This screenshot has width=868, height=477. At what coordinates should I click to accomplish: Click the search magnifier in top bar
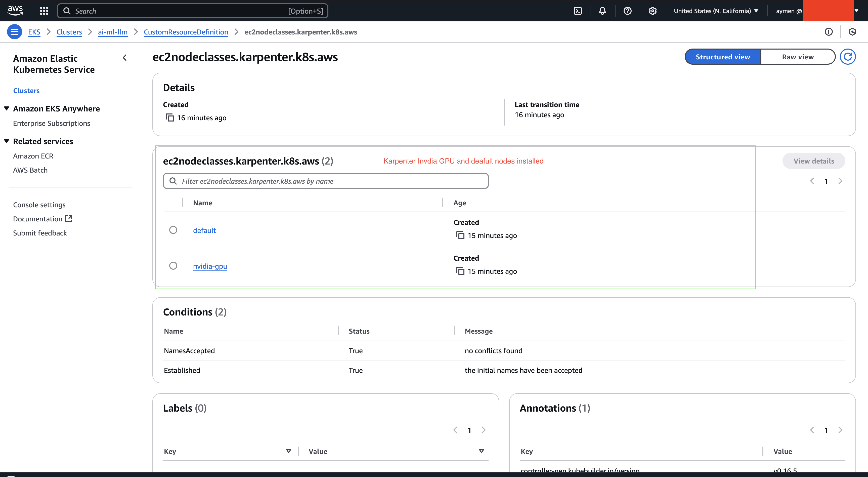click(x=67, y=11)
